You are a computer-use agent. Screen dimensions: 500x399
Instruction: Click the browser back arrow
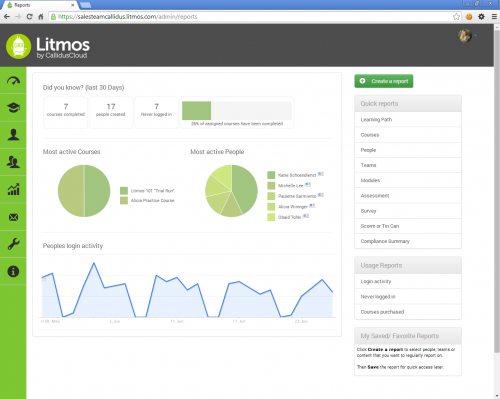click(x=7, y=16)
